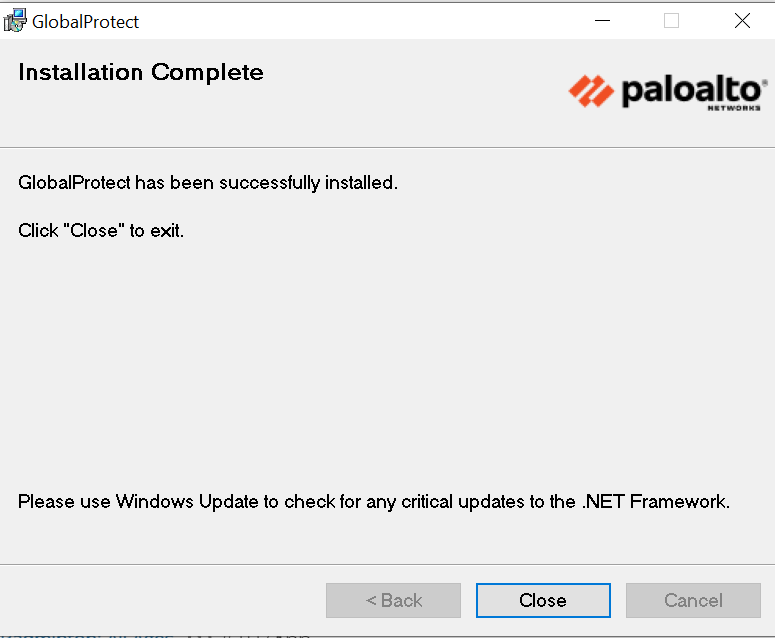
Task: Minimize the GlobalProtect installer window
Action: click(x=601, y=21)
